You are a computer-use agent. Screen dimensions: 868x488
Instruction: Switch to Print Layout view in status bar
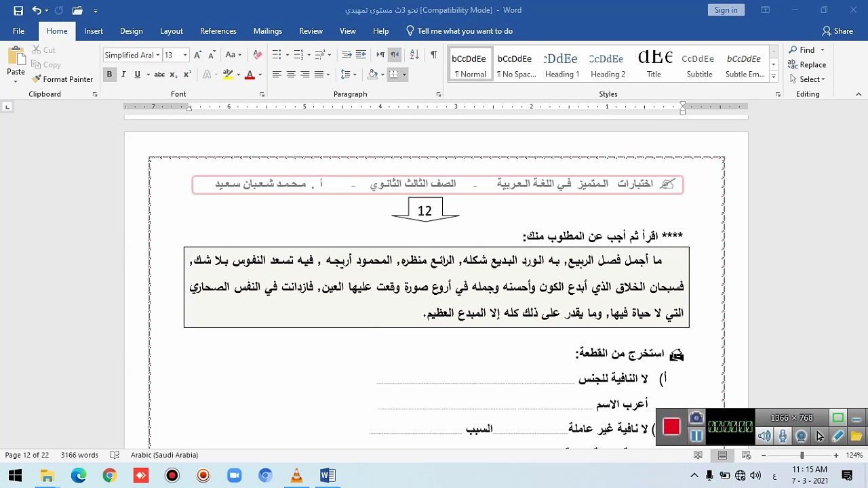click(723, 455)
